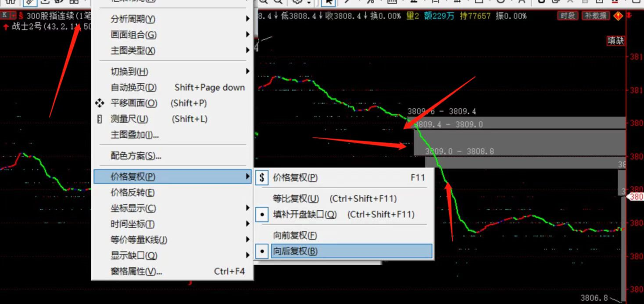Click the red up-arrow beside 战士2号

coord(6,27)
